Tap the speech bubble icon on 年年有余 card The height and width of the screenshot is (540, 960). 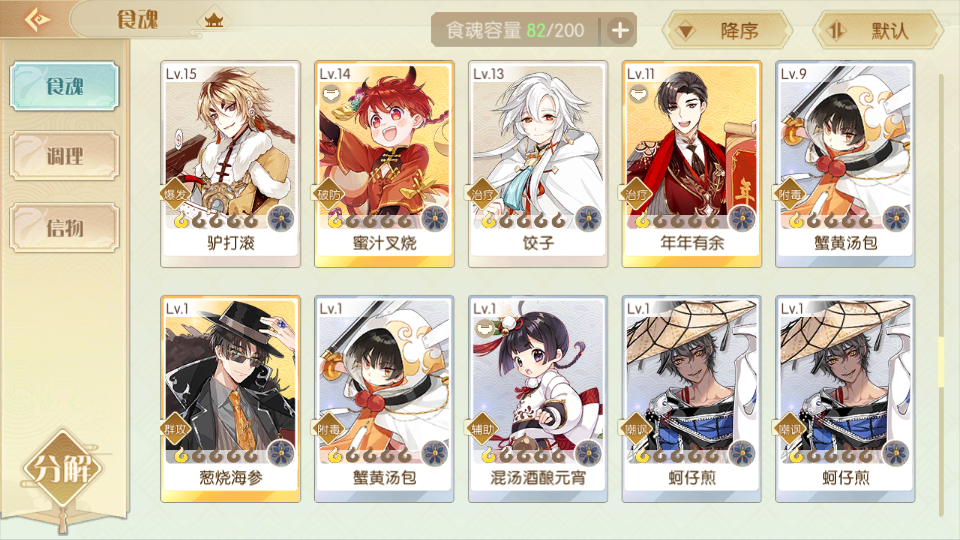[x=639, y=94]
